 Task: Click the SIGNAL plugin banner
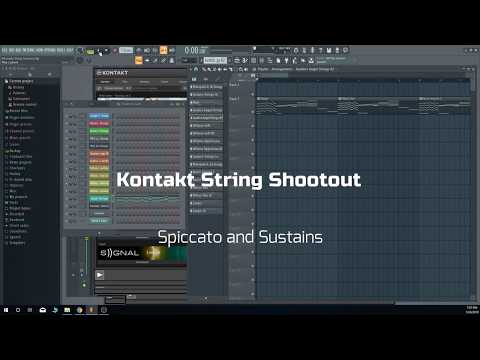click(x=141, y=253)
